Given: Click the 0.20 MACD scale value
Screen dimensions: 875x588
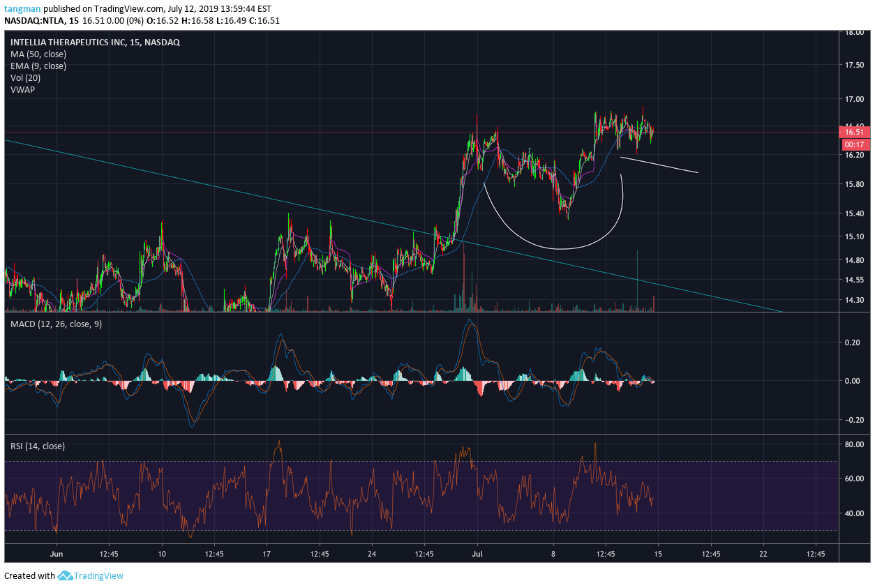Looking at the screenshot, I should point(852,342).
